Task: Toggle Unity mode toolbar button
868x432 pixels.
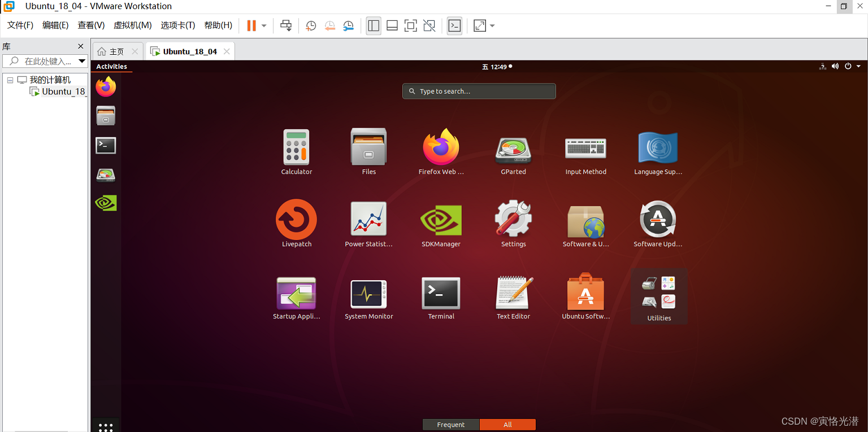Action: click(x=429, y=25)
